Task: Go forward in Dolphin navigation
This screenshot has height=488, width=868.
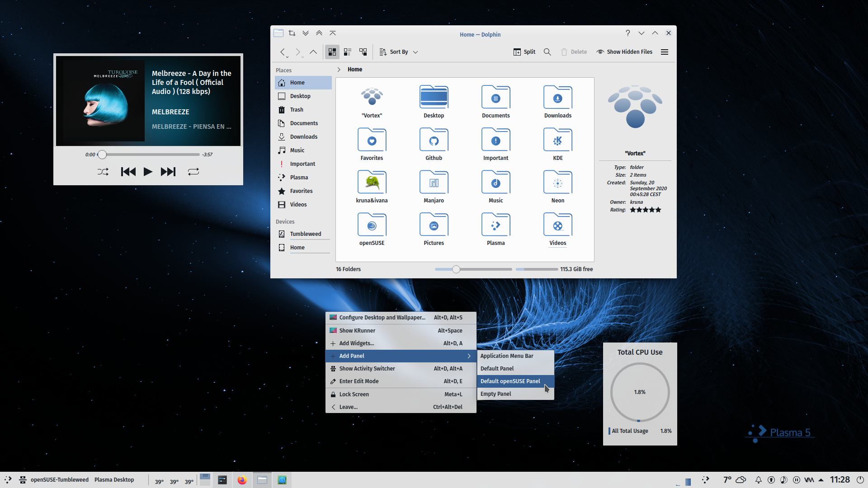Action: (x=298, y=52)
